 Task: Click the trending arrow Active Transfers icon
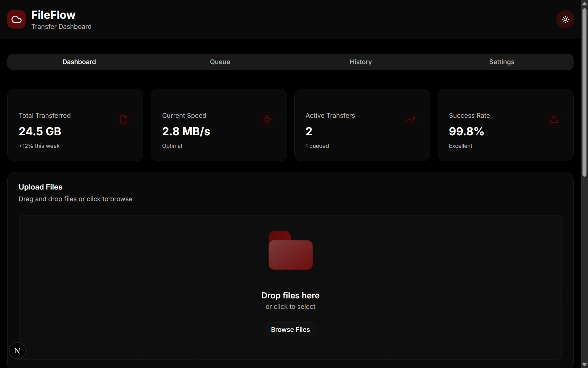coord(410,119)
